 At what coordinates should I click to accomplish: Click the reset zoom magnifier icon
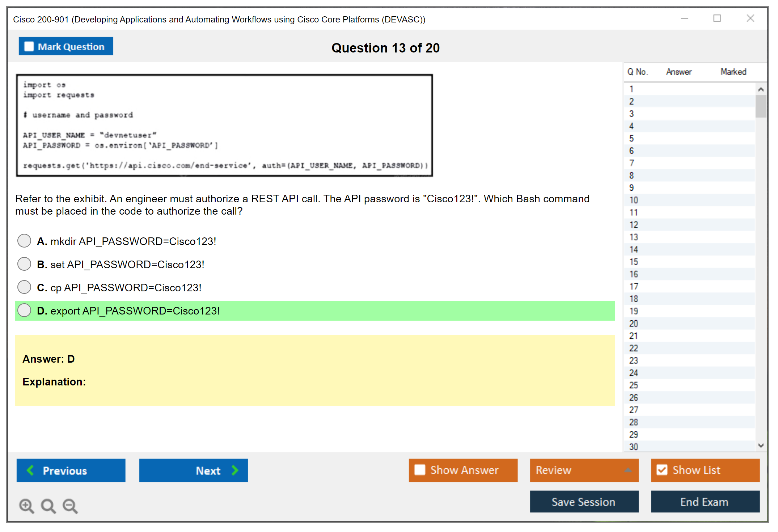click(48, 506)
